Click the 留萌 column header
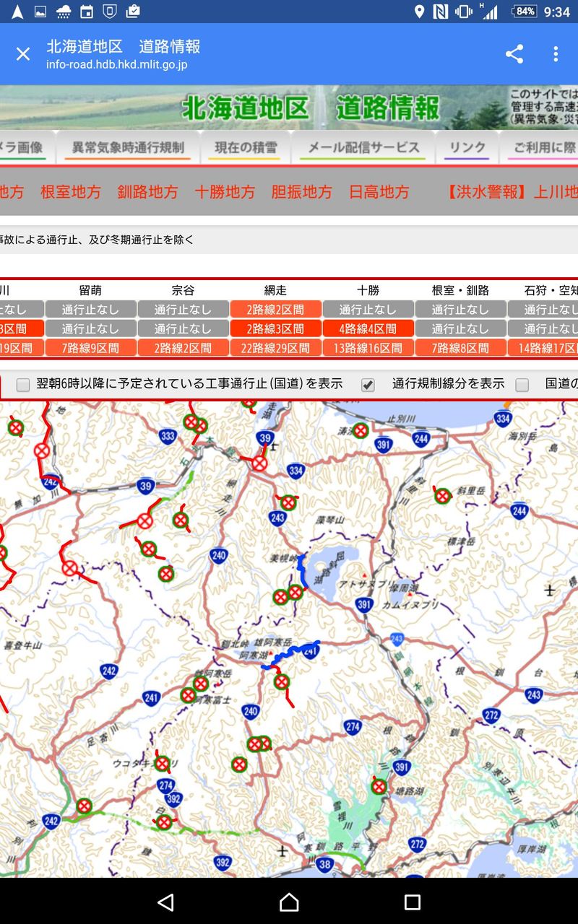The width and height of the screenshot is (578, 924). [90, 290]
